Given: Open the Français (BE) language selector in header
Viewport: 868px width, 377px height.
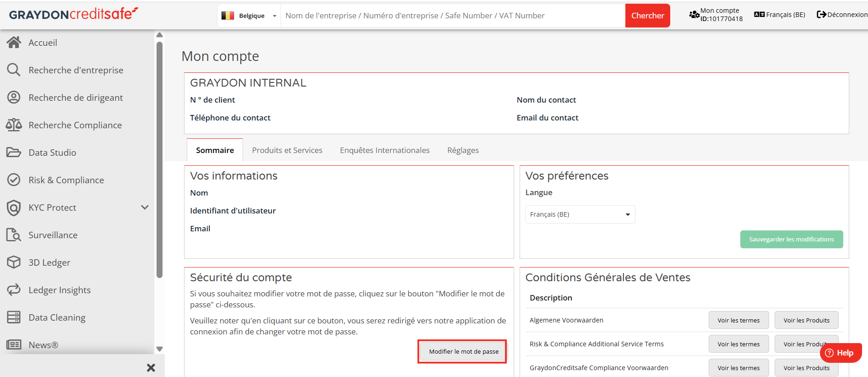Looking at the screenshot, I should point(780,15).
